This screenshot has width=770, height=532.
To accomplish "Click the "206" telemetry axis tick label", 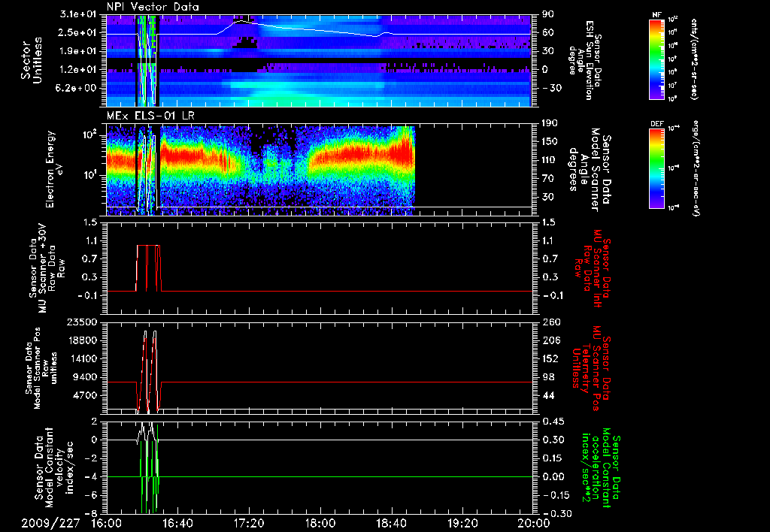I will click(x=550, y=340).
